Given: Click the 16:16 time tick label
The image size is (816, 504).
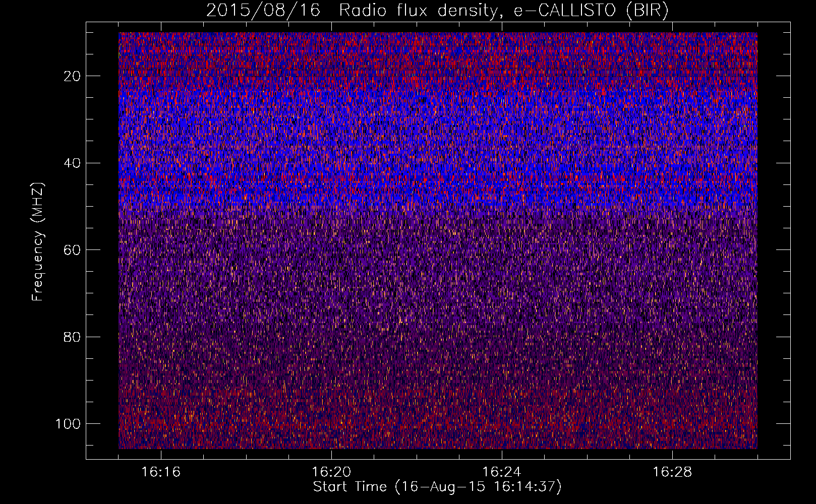Looking at the screenshot, I should click(x=161, y=472).
